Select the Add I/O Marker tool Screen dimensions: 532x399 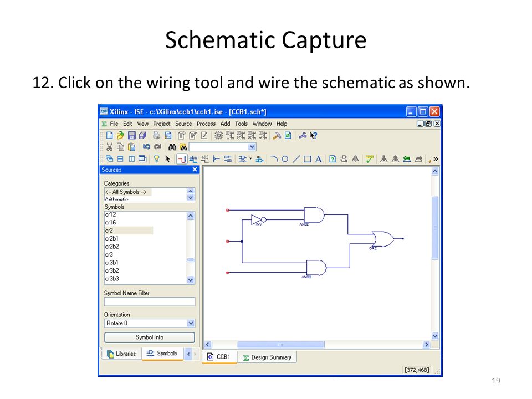[228, 159]
